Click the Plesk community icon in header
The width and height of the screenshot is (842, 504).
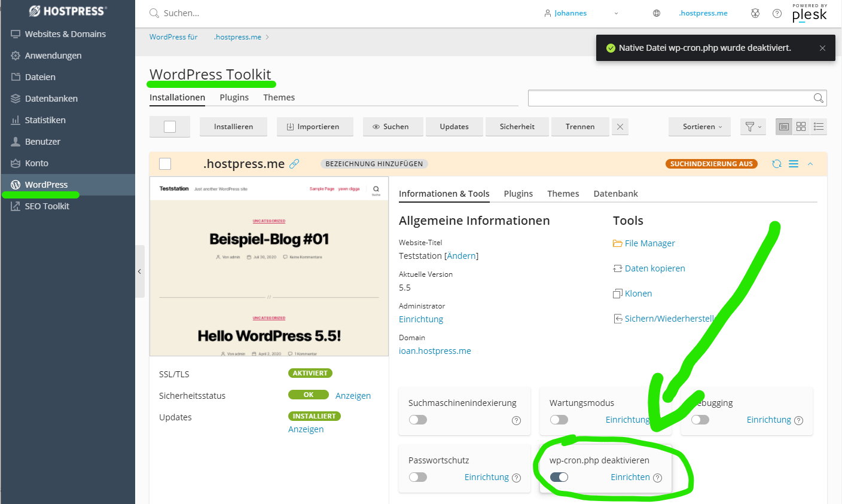755,13
